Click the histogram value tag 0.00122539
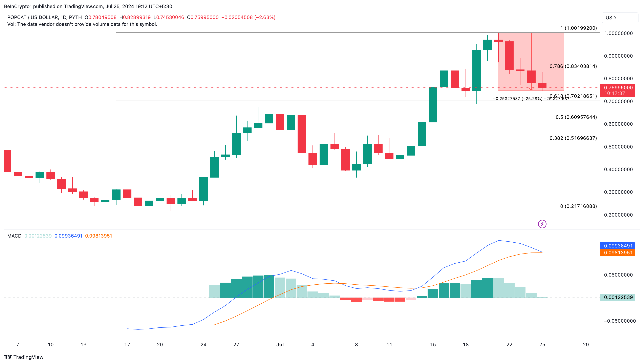Viewport: 644px width, 364px height. [618, 297]
